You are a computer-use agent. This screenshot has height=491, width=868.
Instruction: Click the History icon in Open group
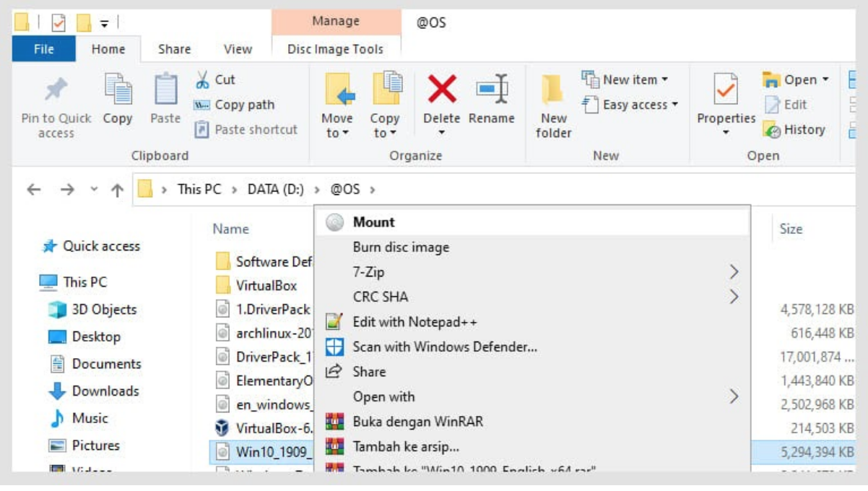click(772, 131)
